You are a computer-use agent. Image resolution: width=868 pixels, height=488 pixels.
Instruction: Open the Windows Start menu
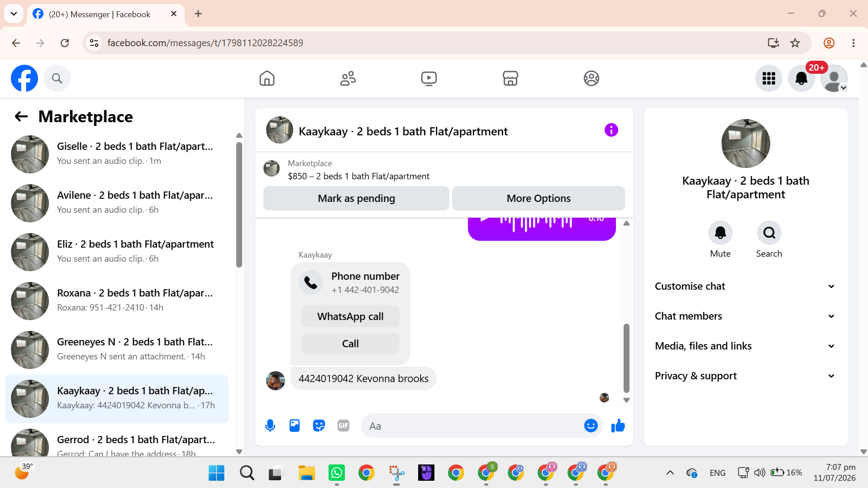(216, 473)
